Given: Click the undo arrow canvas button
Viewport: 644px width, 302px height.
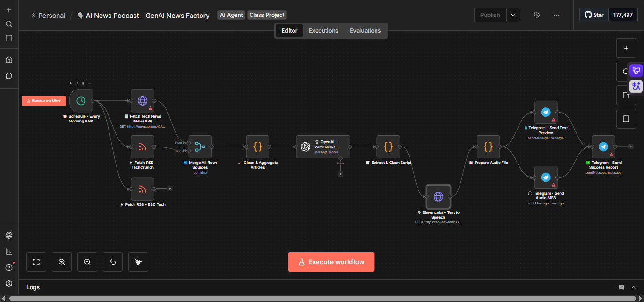Looking at the screenshot, I should pos(113,262).
